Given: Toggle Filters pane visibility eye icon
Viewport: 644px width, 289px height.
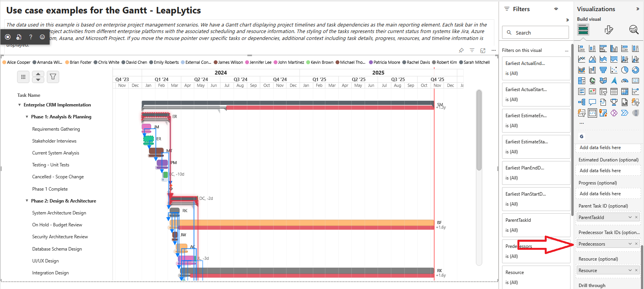Looking at the screenshot, I should coord(556,9).
